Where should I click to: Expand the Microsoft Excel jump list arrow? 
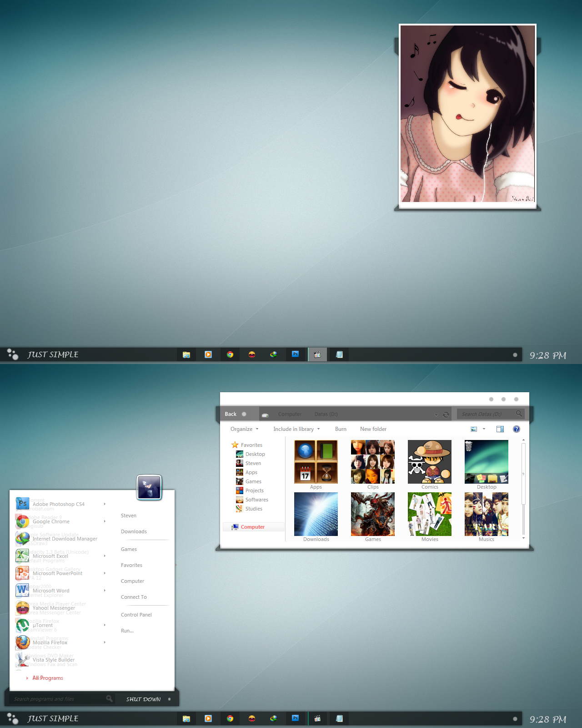coord(105,556)
